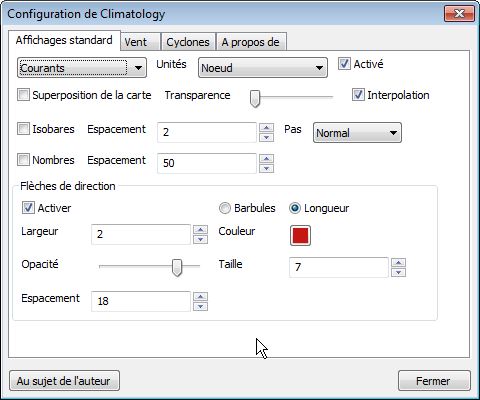The image size is (480, 400).
Task: Increase Nombres Espacement with up arrow
Action: pos(266,158)
